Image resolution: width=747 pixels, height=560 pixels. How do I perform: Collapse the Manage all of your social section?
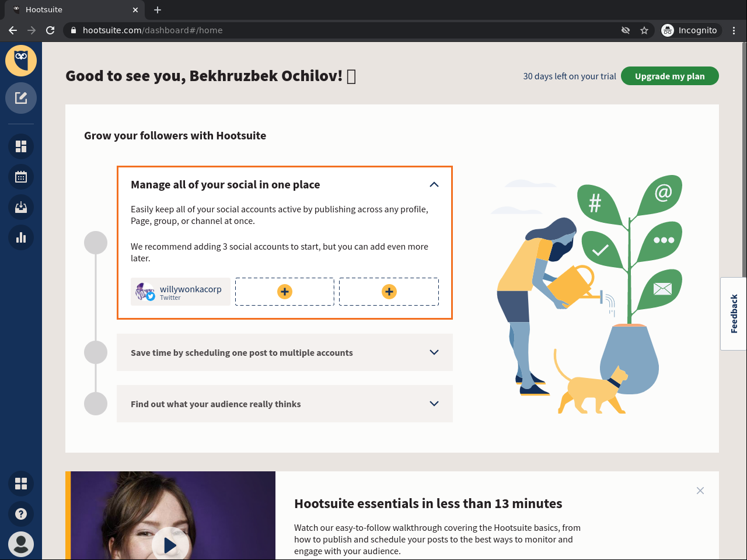point(434,184)
